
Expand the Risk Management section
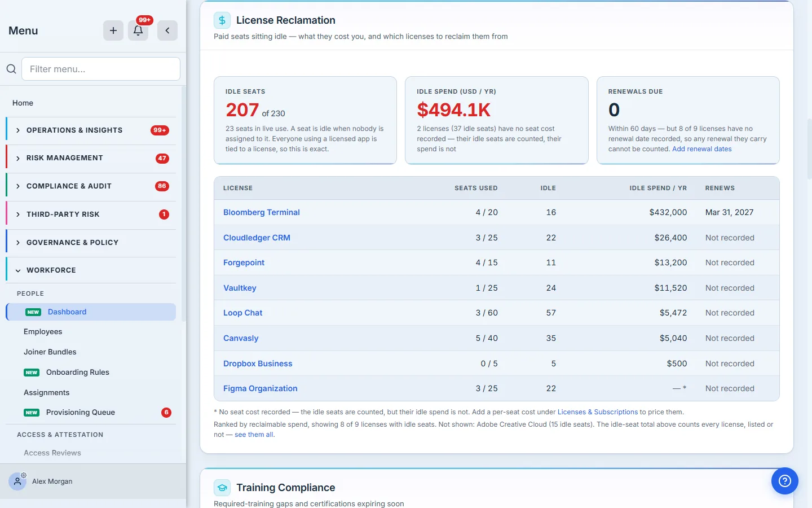[x=91, y=158]
